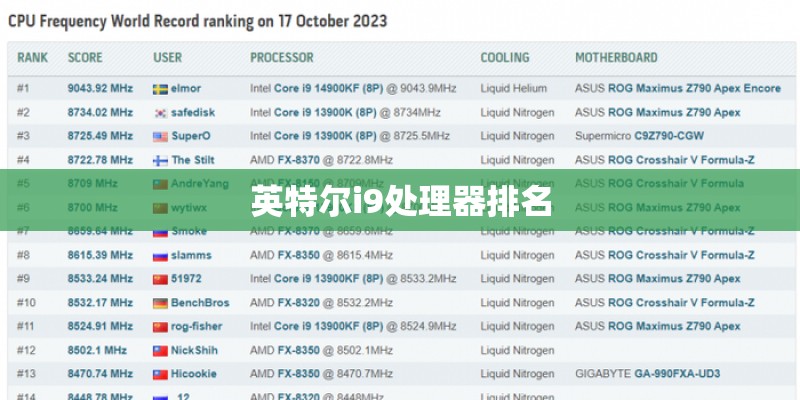Open user profile The Stilt
The height and width of the screenshot is (400, 800).
[x=193, y=160]
